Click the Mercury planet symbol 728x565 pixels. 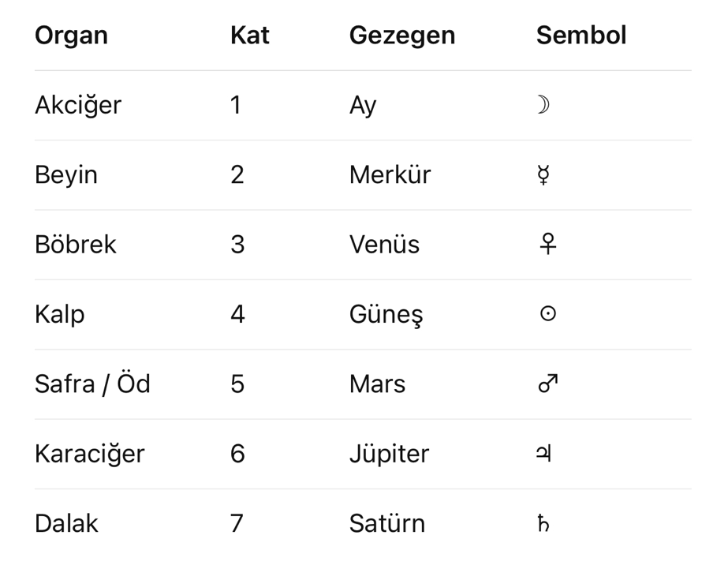click(543, 174)
